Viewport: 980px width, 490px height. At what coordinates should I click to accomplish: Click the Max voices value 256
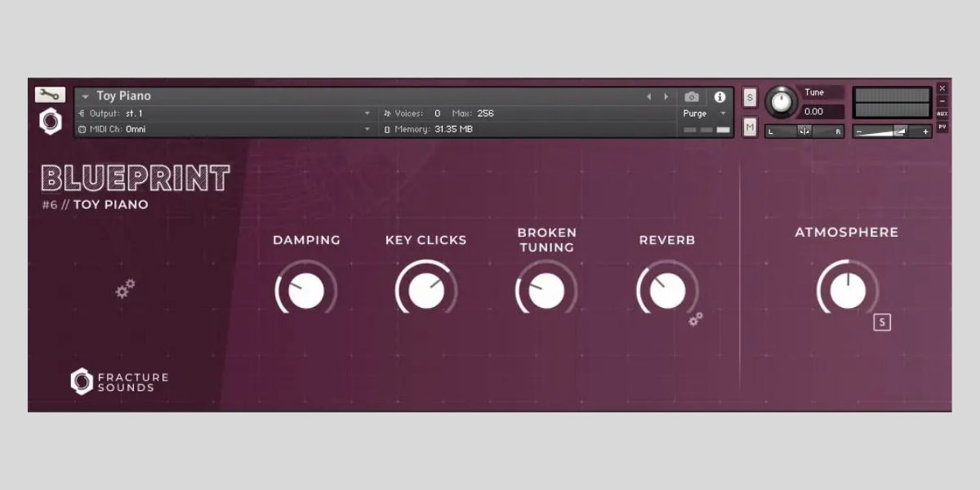click(x=485, y=114)
